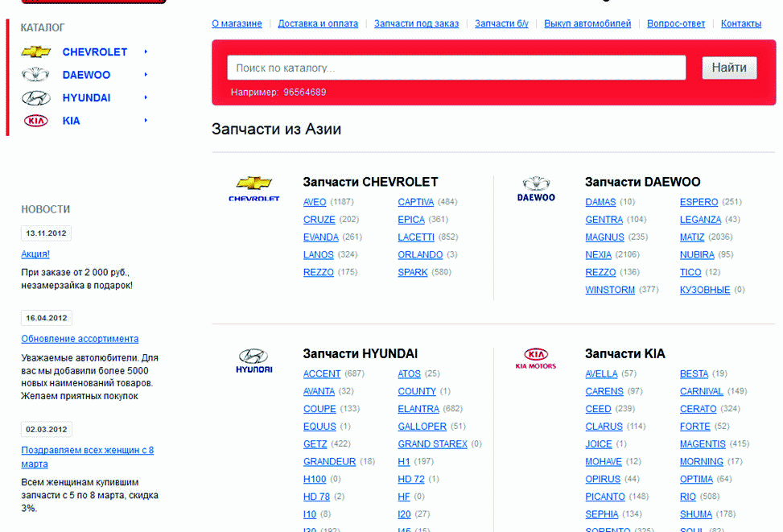Select DAEWOO in the catalog sidebar

(86, 75)
